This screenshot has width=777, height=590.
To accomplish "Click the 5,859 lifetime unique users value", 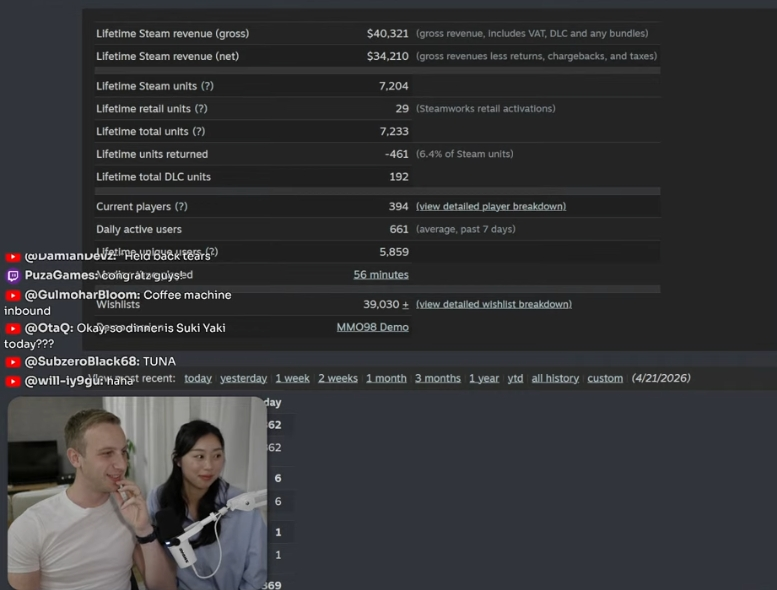I will [394, 252].
